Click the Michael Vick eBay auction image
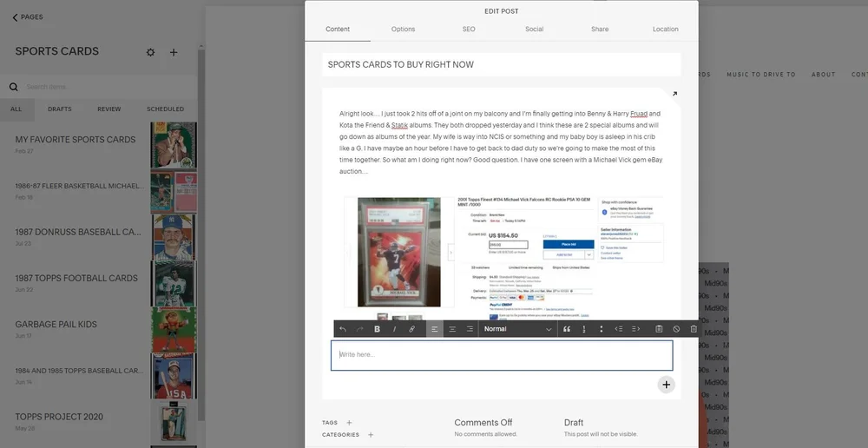Image resolution: width=868 pixels, height=448 pixels. pyautogui.click(x=503, y=259)
